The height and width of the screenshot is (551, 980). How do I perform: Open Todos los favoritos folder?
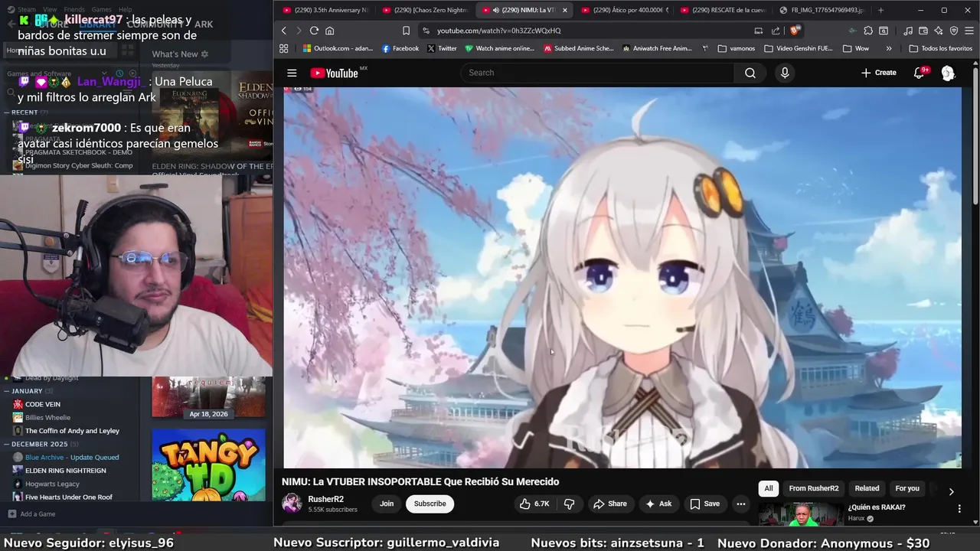(940, 48)
